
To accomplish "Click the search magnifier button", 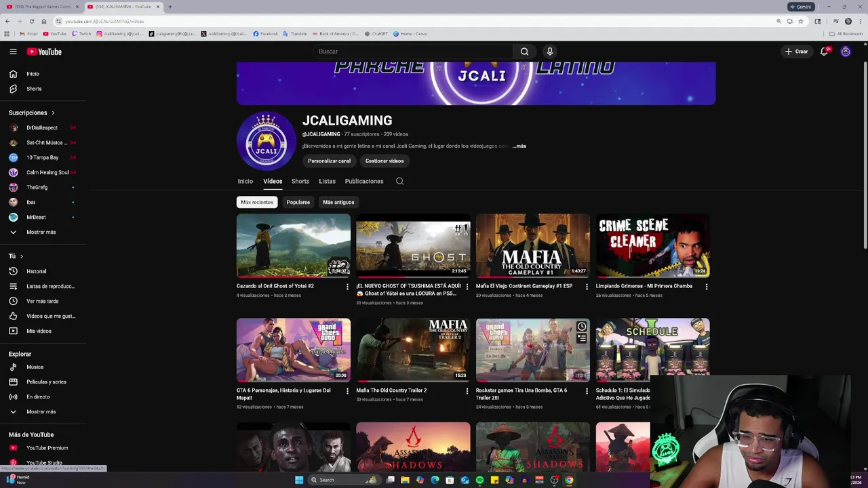I will point(524,52).
